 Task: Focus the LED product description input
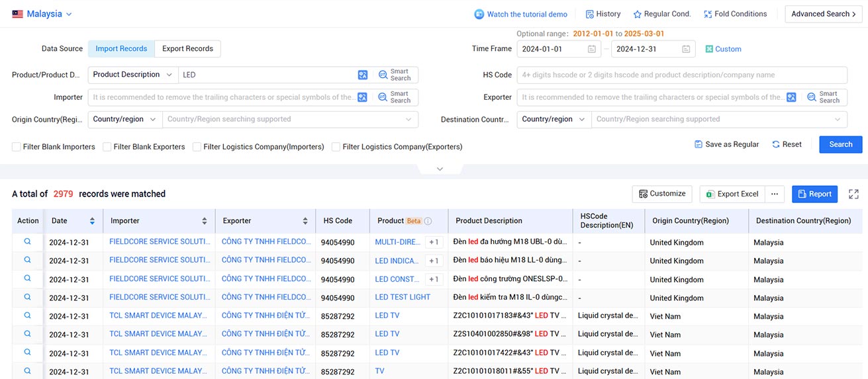pos(268,75)
